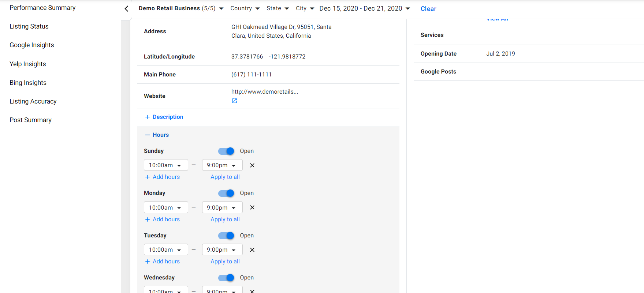Toggle Wednesday open switch
The image size is (644, 293).
pos(226,278)
